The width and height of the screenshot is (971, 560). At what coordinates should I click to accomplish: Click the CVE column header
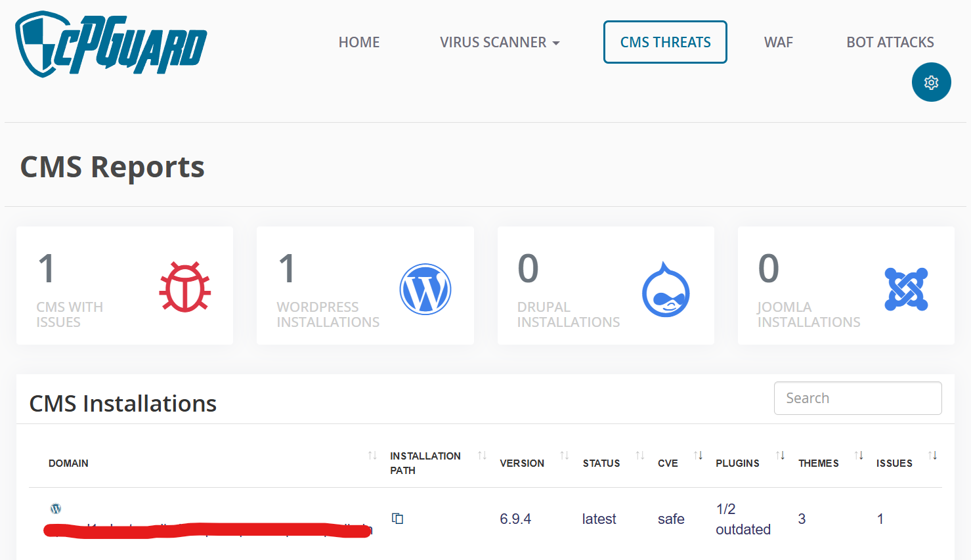(x=668, y=463)
